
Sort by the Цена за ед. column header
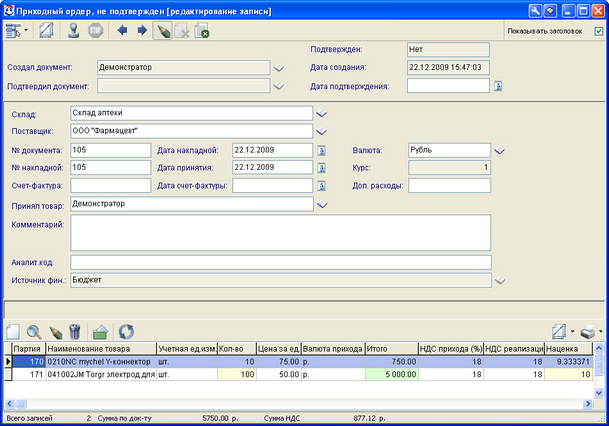click(x=278, y=349)
